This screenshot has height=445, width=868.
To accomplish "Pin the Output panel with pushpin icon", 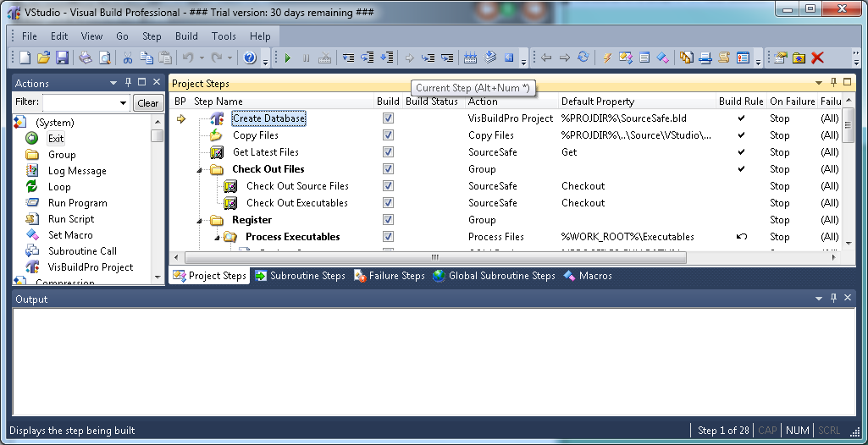I will point(833,298).
